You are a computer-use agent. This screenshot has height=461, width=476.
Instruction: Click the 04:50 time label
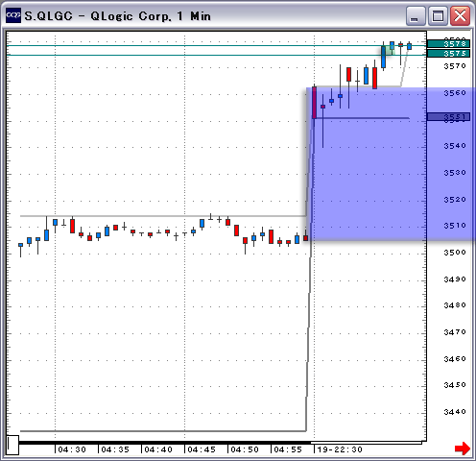[x=245, y=449]
